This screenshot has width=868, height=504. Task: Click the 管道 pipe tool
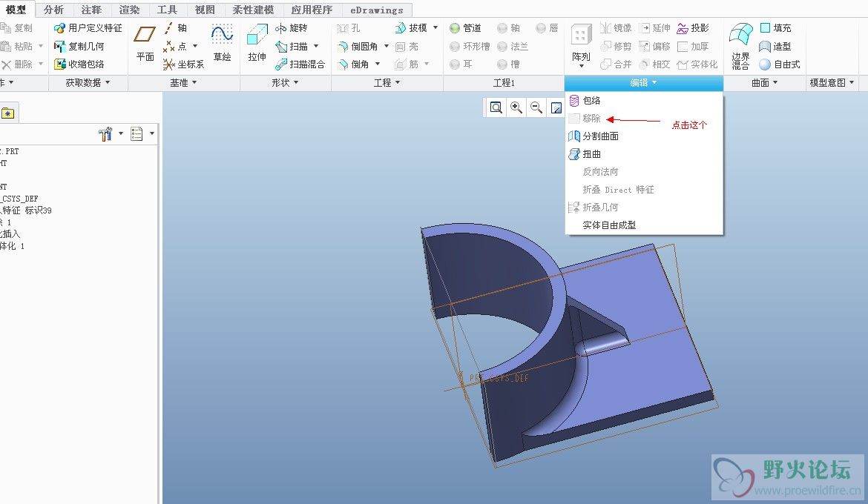(x=466, y=27)
